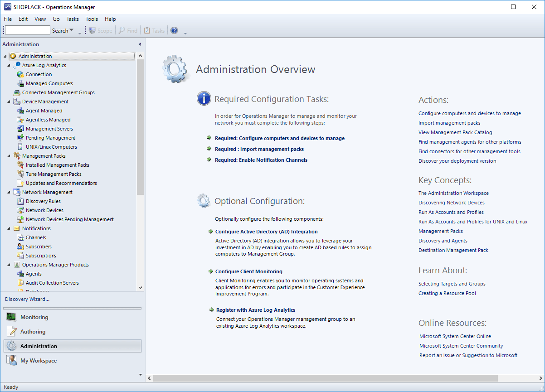Click Discover your deployment version

(457, 161)
